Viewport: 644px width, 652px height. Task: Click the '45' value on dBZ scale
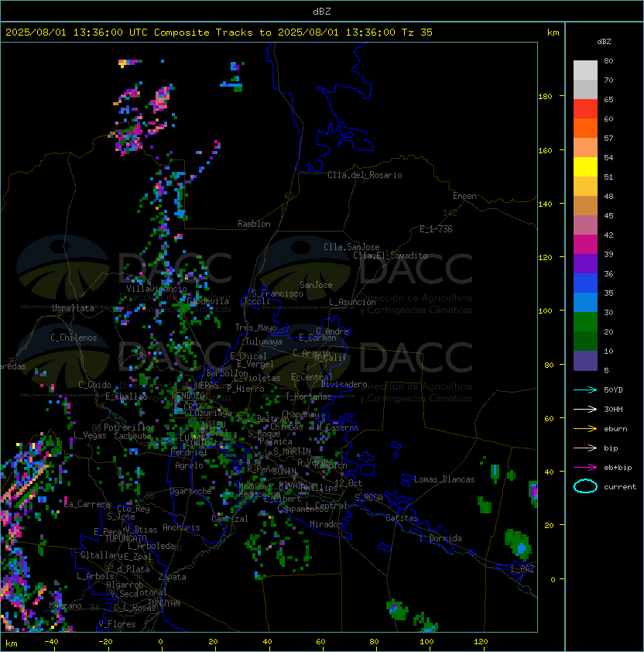click(x=608, y=215)
